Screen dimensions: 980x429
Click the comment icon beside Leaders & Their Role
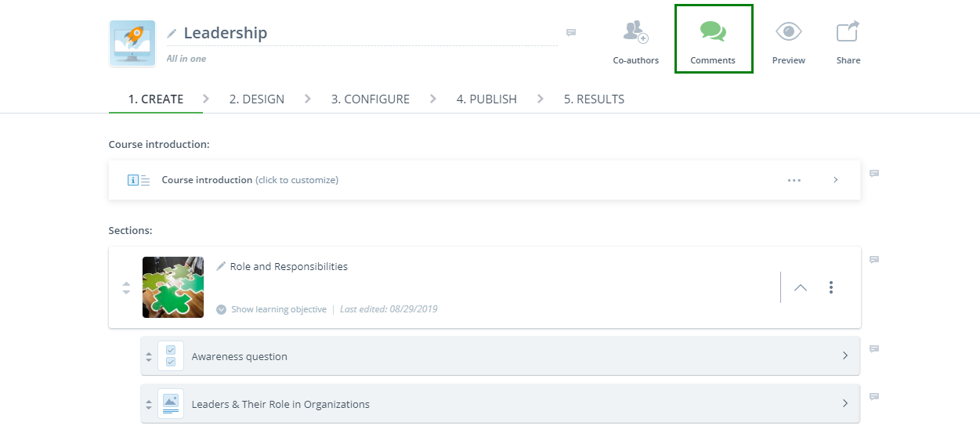pos(874,397)
